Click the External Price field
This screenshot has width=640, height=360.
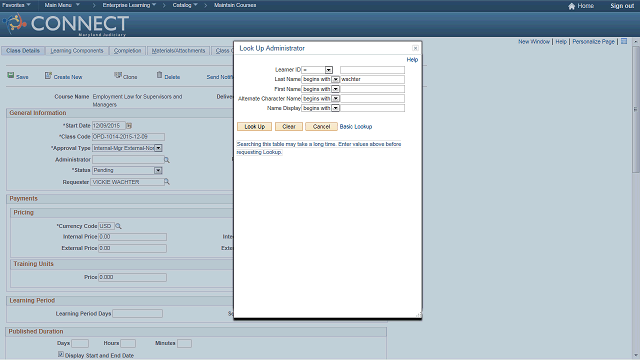click(132, 248)
